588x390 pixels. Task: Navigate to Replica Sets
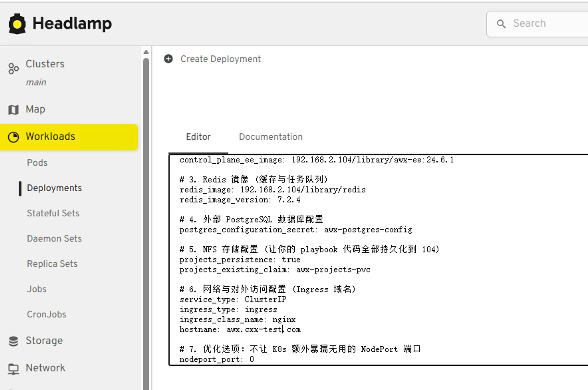click(52, 264)
